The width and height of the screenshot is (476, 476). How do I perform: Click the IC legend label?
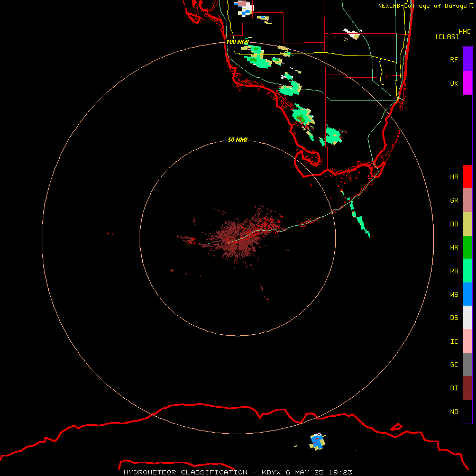pyautogui.click(x=454, y=342)
